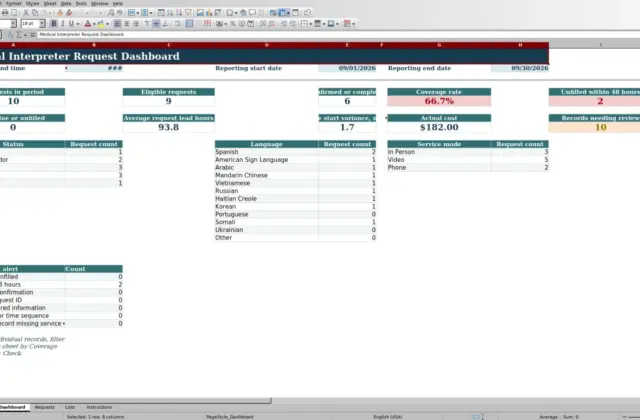Select the Spanish language row
This screenshot has height=420, width=640.
(296, 152)
